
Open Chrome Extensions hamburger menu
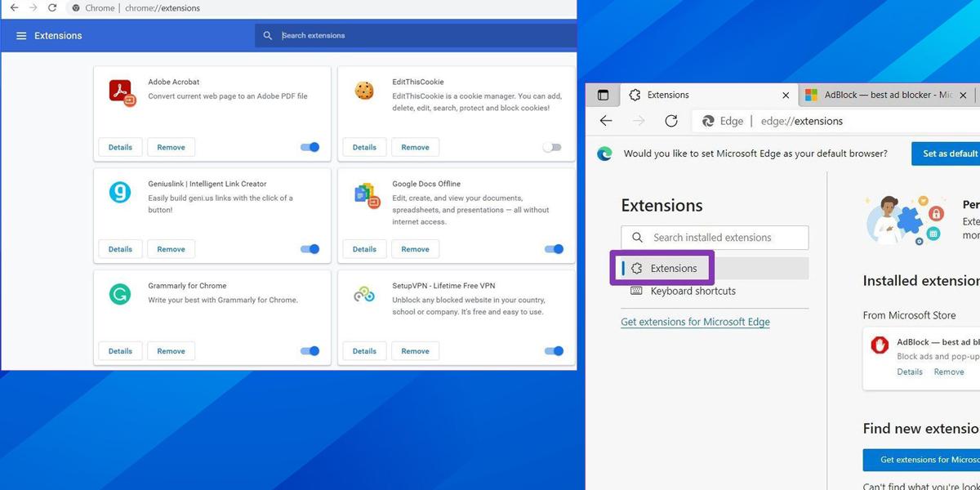click(x=21, y=36)
